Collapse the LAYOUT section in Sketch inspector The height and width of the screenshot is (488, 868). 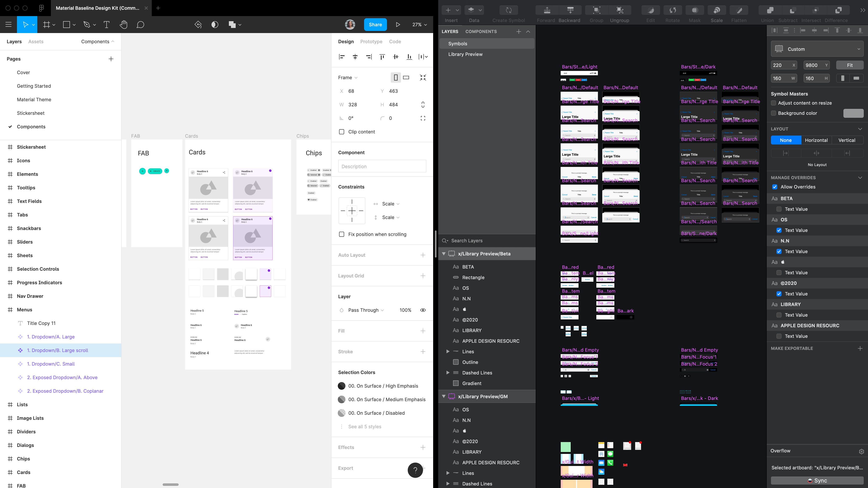click(x=860, y=129)
